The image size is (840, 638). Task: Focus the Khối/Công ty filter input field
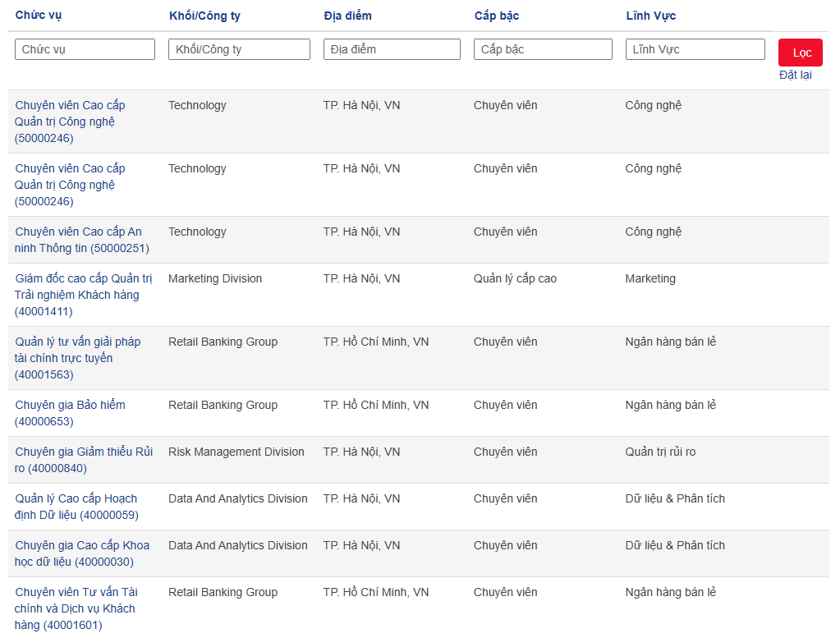(x=239, y=49)
